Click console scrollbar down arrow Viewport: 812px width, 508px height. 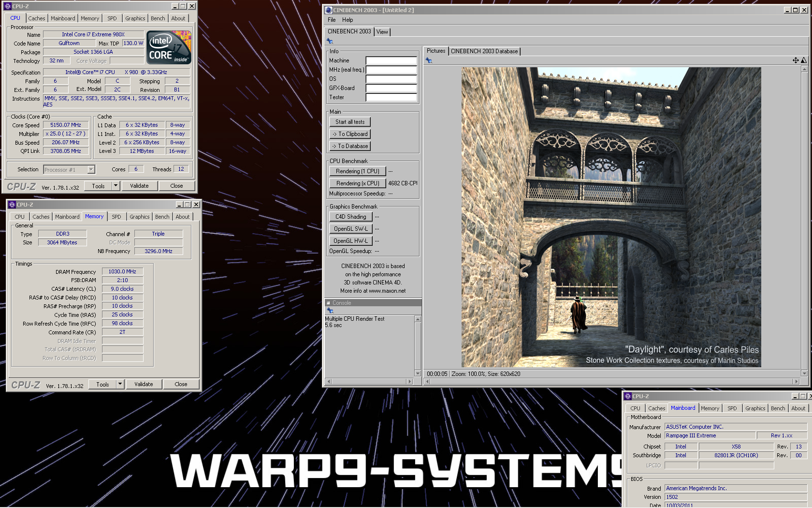418,374
